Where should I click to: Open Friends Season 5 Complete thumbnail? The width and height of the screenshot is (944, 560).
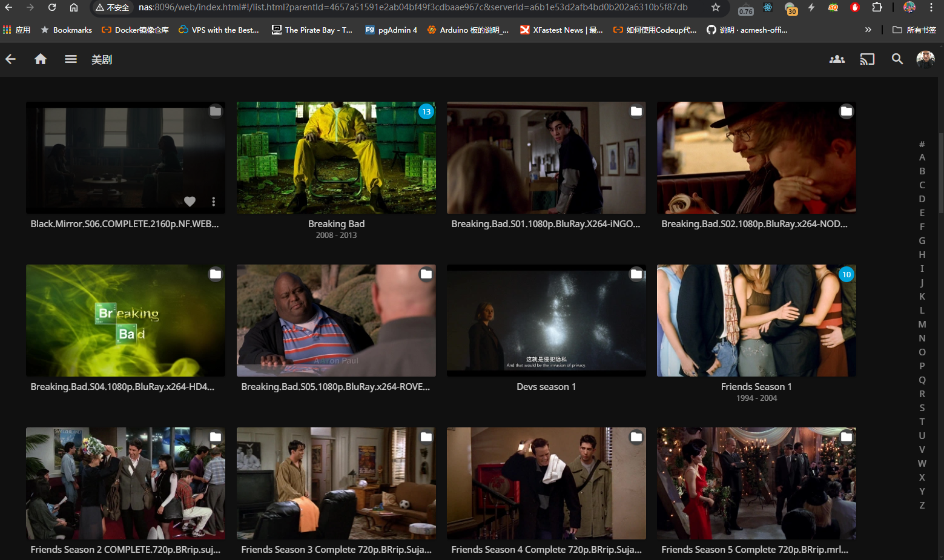point(756,483)
